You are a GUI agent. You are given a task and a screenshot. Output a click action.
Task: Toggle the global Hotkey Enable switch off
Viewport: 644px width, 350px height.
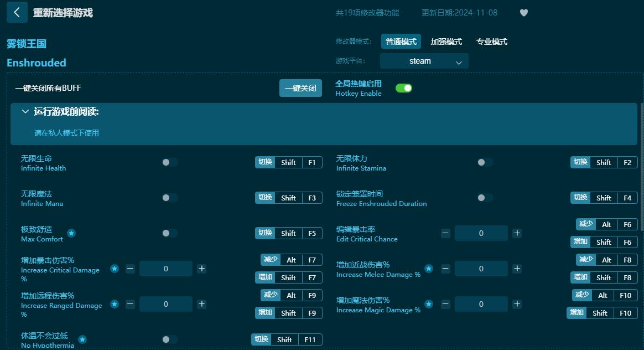(404, 87)
